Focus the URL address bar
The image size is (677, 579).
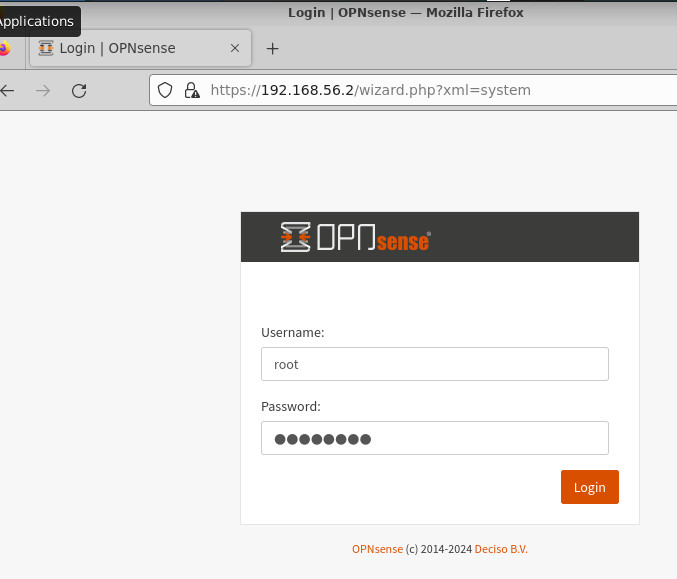400,90
